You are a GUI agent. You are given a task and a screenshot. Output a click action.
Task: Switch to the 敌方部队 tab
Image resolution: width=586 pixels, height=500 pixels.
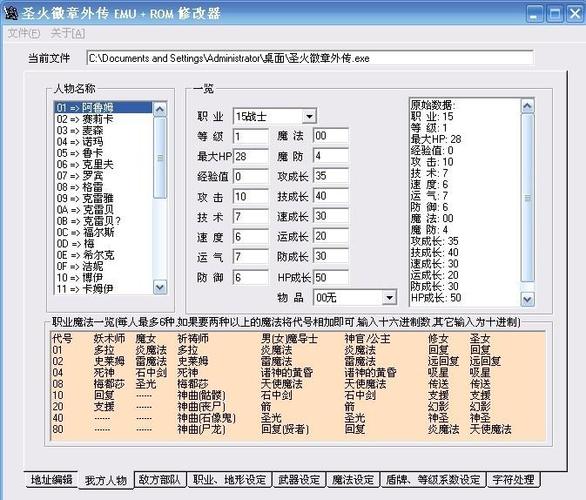[x=160, y=480]
